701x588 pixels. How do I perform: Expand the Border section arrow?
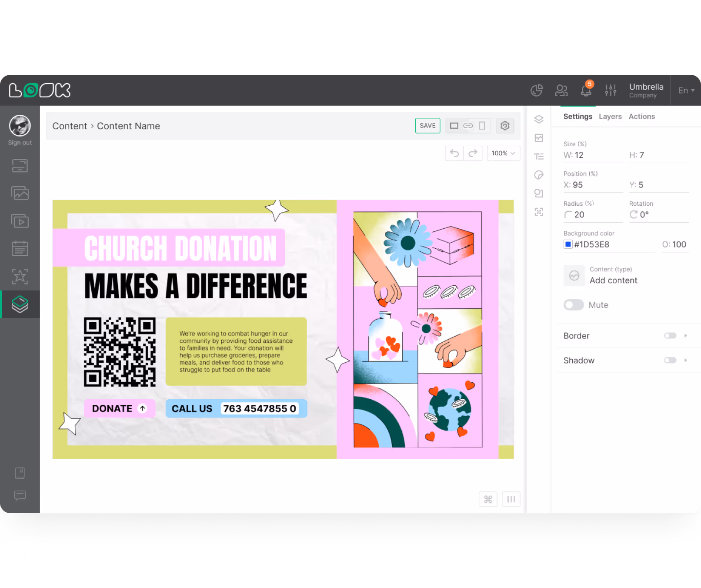tap(686, 336)
